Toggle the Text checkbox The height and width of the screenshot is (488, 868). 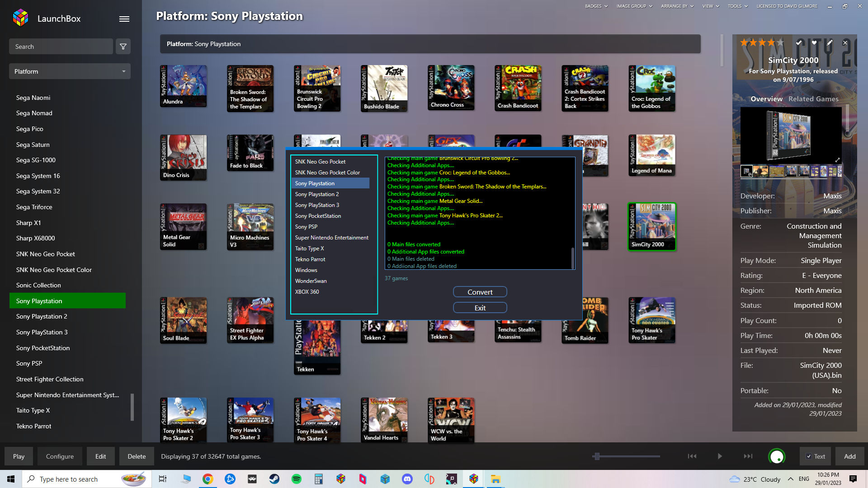pyautogui.click(x=808, y=456)
